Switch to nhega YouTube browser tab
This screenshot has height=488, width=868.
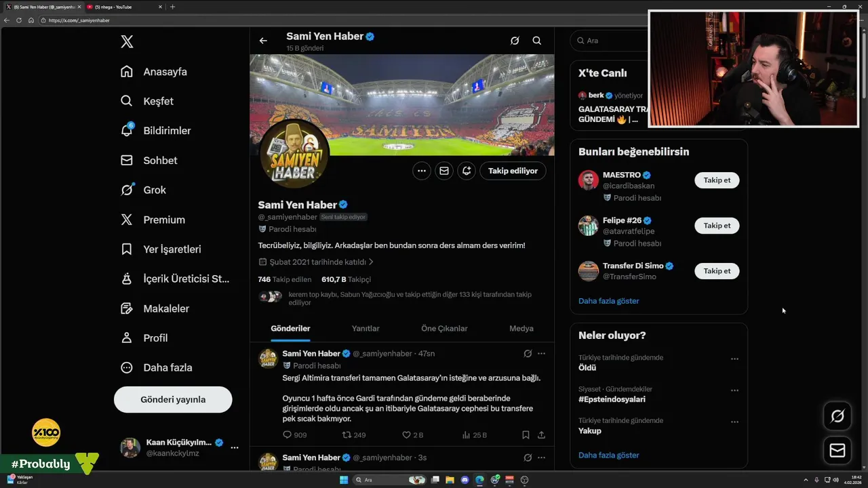[123, 7]
